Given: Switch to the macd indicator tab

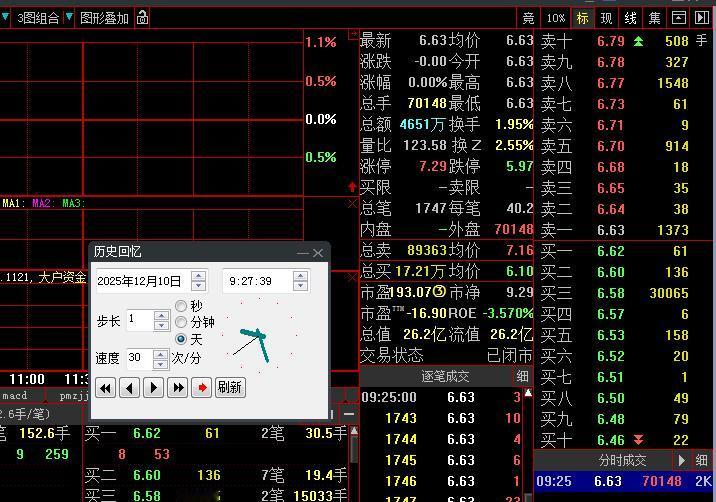Looking at the screenshot, I should (15, 396).
